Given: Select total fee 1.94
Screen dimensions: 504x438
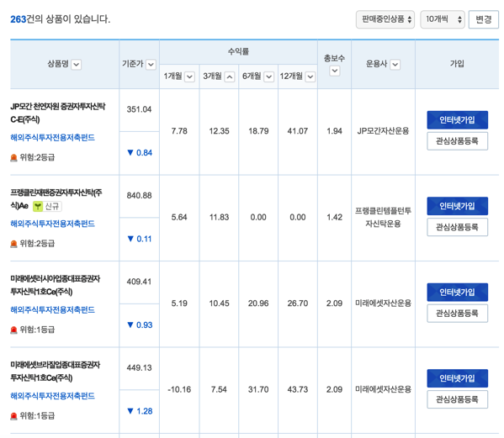Looking at the screenshot, I should (334, 131).
